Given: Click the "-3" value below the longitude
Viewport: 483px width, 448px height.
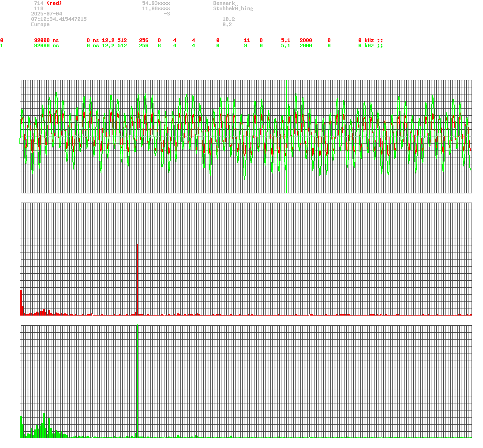Looking at the screenshot, I should pyautogui.click(x=167, y=14).
